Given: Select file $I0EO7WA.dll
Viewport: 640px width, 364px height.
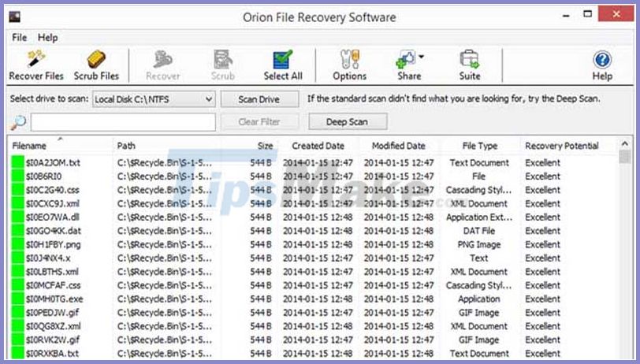Looking at the screenshot, I should 53,217.
